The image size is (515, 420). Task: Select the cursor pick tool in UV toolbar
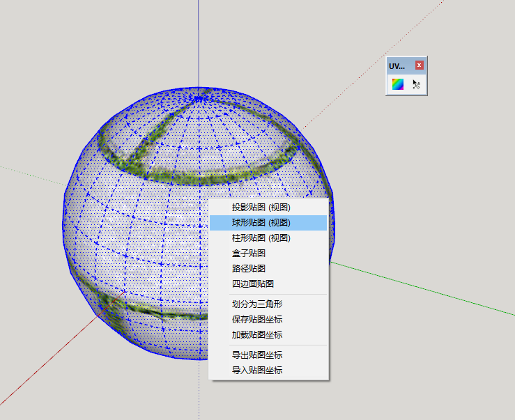pos(416,84)
